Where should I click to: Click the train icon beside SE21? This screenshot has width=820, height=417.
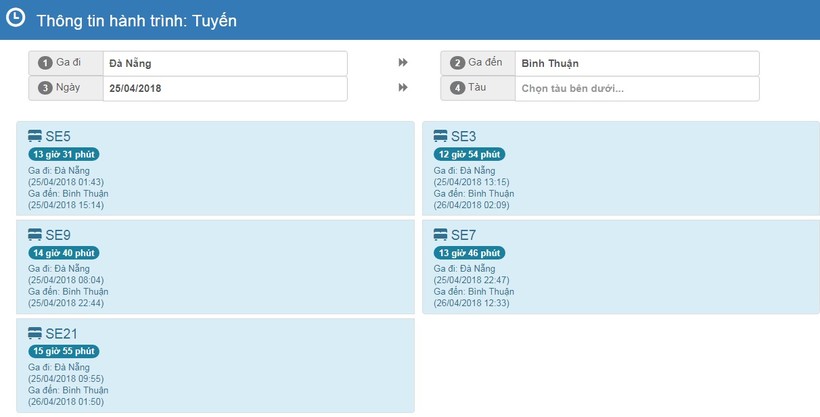pos(35,333)
